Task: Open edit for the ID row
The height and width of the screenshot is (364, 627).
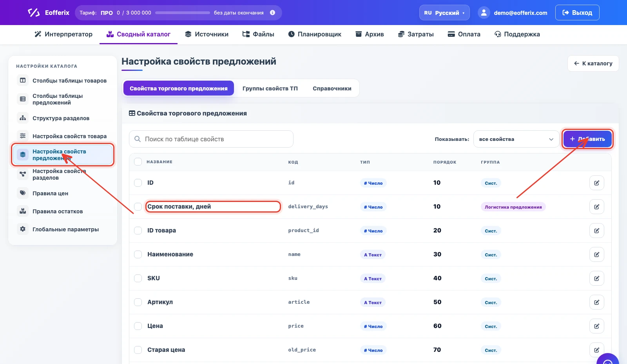Action: 596,183
